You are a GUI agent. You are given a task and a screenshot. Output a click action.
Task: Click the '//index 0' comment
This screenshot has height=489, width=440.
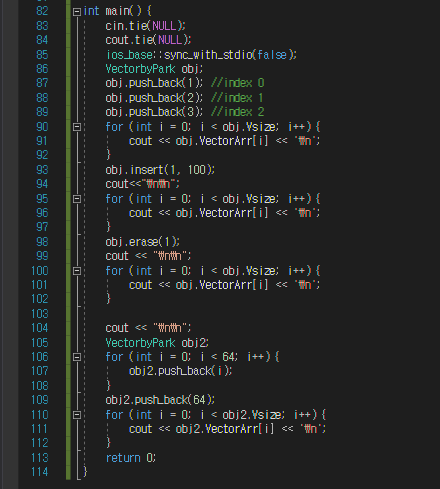pos(238,83)
